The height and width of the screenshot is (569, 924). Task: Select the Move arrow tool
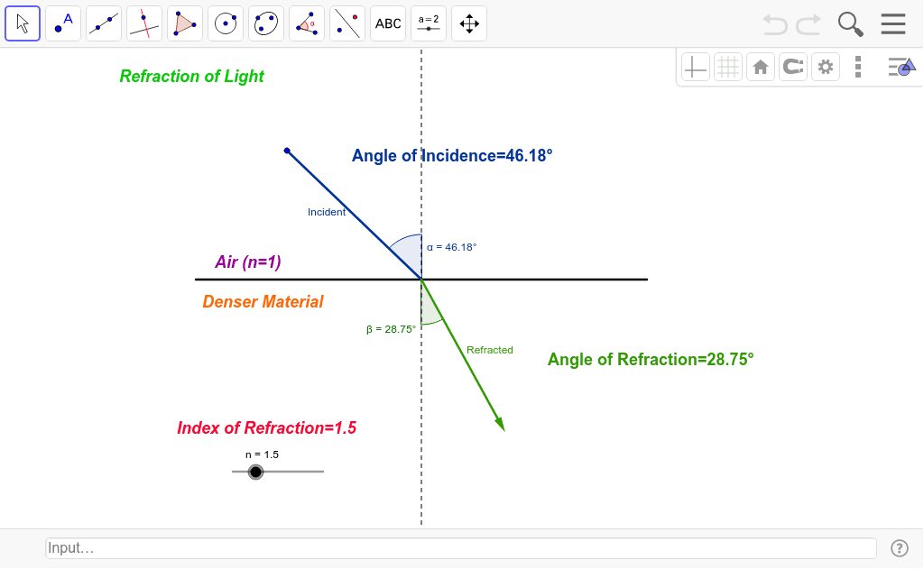tap(23, 23)
